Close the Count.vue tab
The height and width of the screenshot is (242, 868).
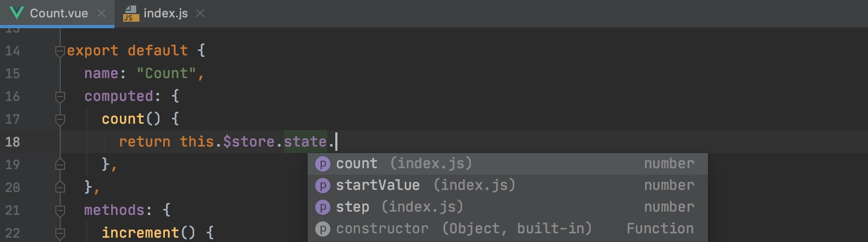pos(101,13)
